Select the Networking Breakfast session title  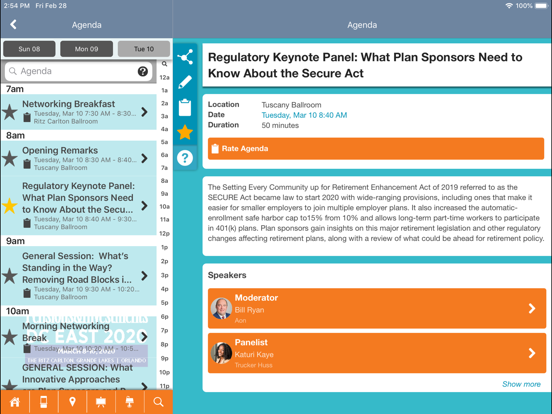pos(68,104)
